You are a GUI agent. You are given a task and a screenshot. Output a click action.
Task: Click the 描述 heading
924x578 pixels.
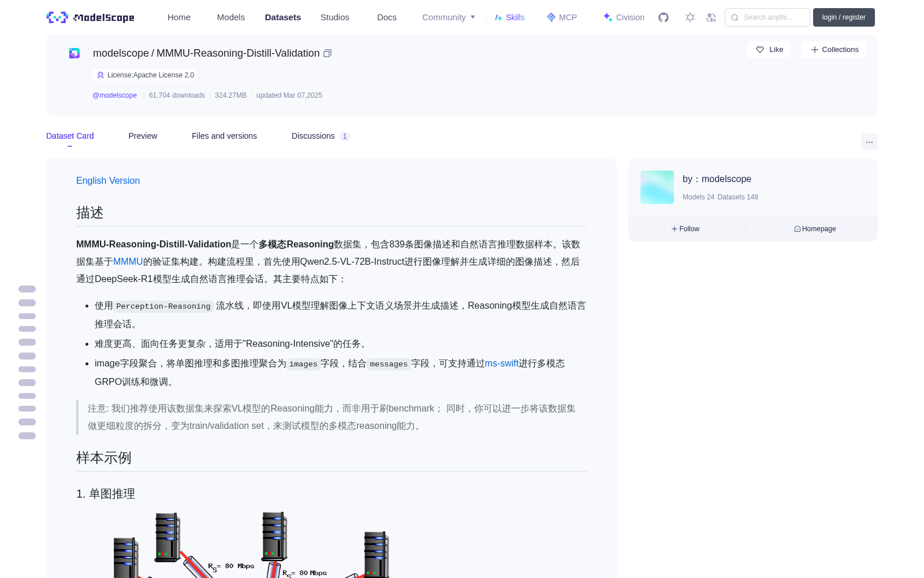click(x=90, y=213)
